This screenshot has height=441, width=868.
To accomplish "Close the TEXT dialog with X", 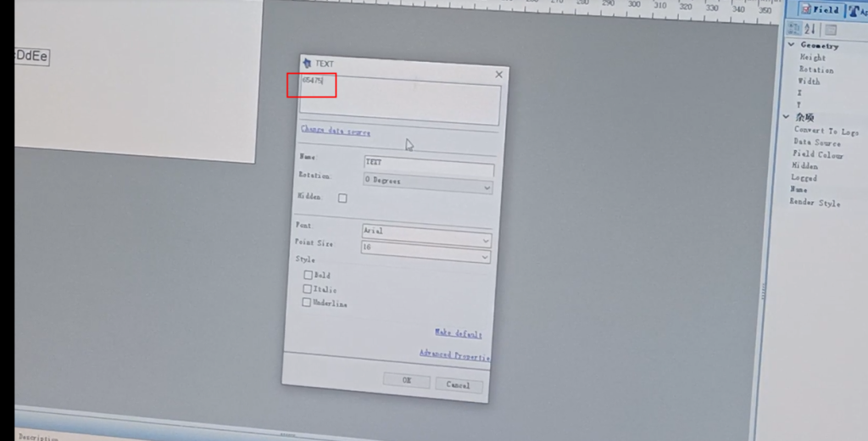I will [498, 75].
